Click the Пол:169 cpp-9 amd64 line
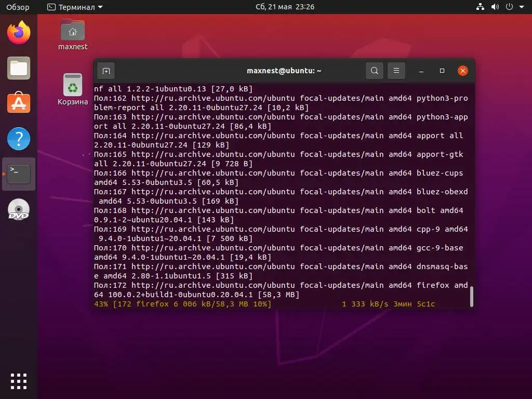532x399 pixels. (x=281, y=234)
